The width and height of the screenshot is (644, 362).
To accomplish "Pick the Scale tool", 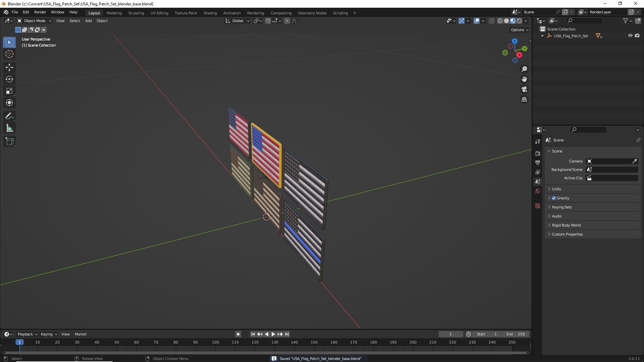I will (x=9, y=91).
